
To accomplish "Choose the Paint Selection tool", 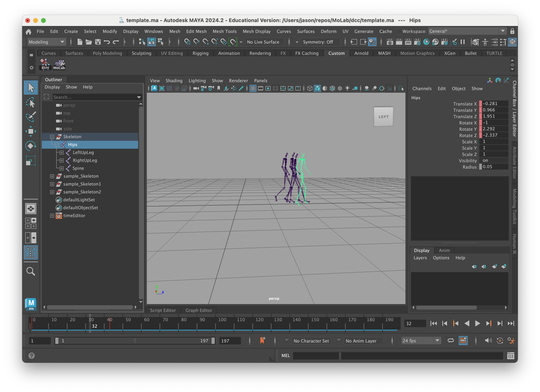I will coord(31,117).
